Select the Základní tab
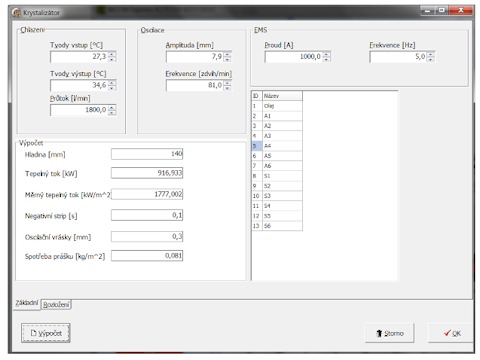The height and width of the screenshot is (360, 480). coord(27,303)
